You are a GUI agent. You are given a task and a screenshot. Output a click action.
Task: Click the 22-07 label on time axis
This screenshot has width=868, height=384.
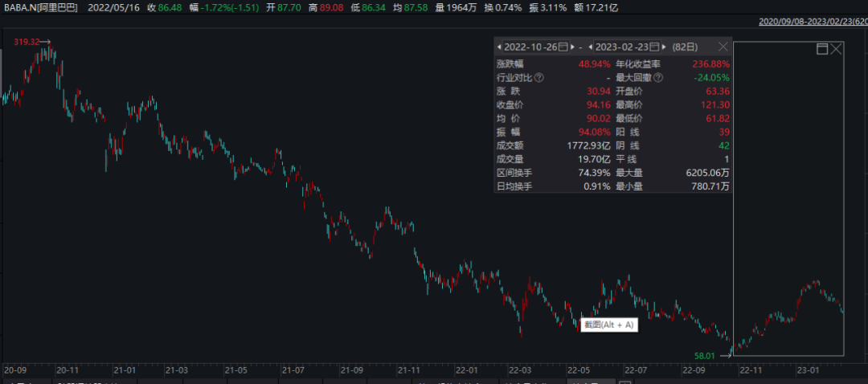click(636, 370)
